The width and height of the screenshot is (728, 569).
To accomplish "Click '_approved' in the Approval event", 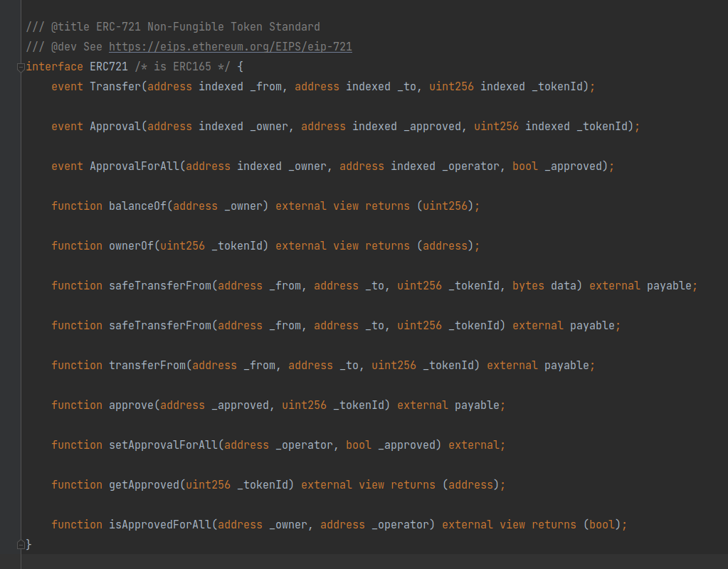I will click(432, 127).
